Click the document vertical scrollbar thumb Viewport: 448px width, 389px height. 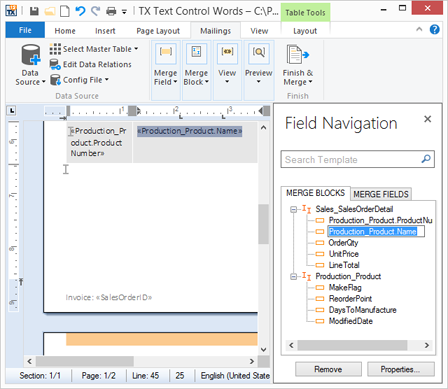[263, 224]
